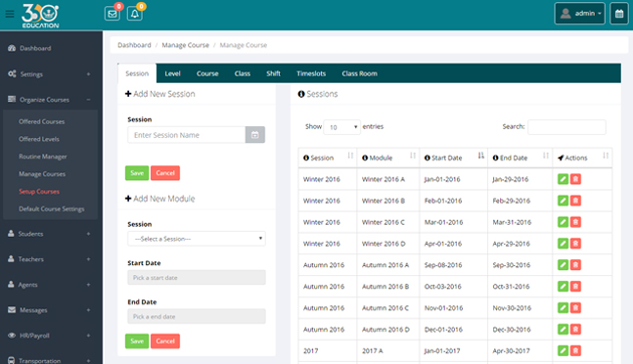Image resolution: width=633 pixels, height=364 pixels.
Task: Click the Pick a end date field
Action: coord(197,316)
